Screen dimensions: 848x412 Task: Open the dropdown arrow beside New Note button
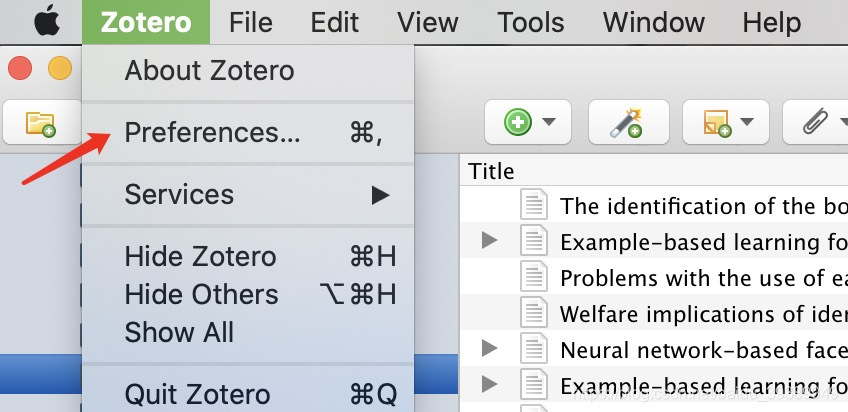pyautogui.click(x=747, y=122)
